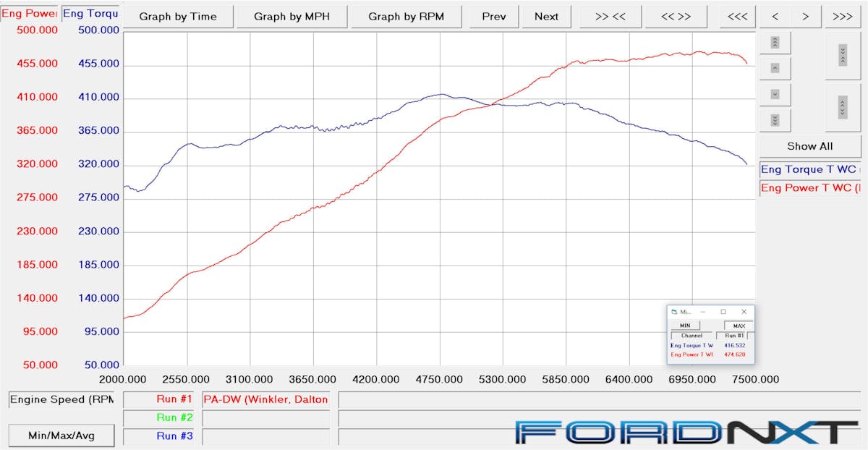Screen dimensions: 868x450
Task: Click the vertical expand arrows button
Action: pos(842,108)
